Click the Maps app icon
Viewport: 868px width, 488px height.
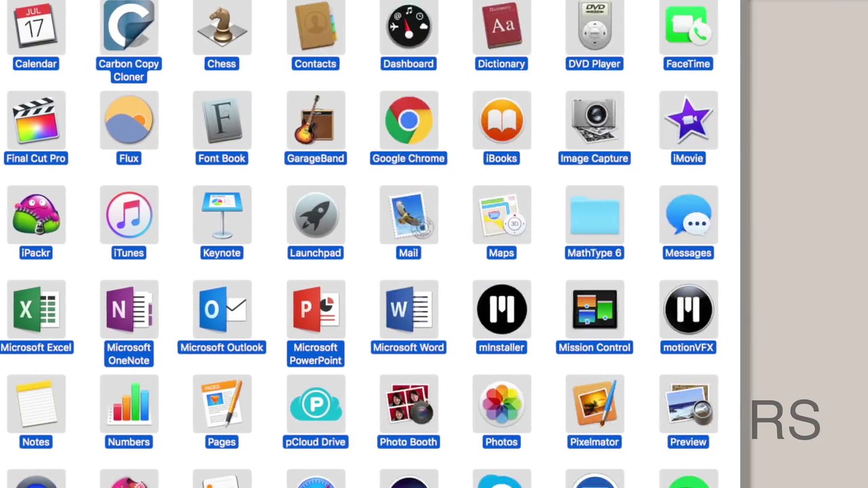point(501,214)
